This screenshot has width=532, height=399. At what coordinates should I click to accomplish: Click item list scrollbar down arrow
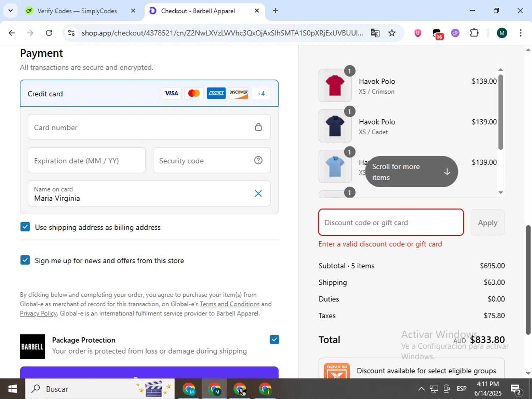(x=500, y=193)
